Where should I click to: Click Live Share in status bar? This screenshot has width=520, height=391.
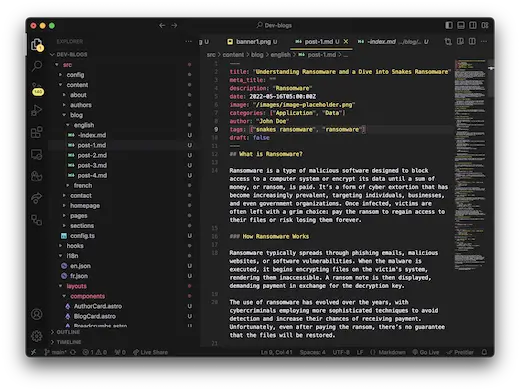click(x=150, y=352)
